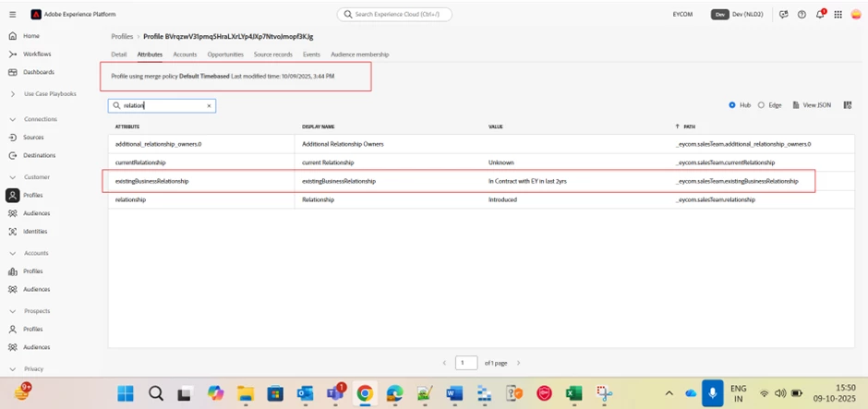Sort by the PATH column header
The height and width of the screenshot is (409, 868).
(689, 126)
